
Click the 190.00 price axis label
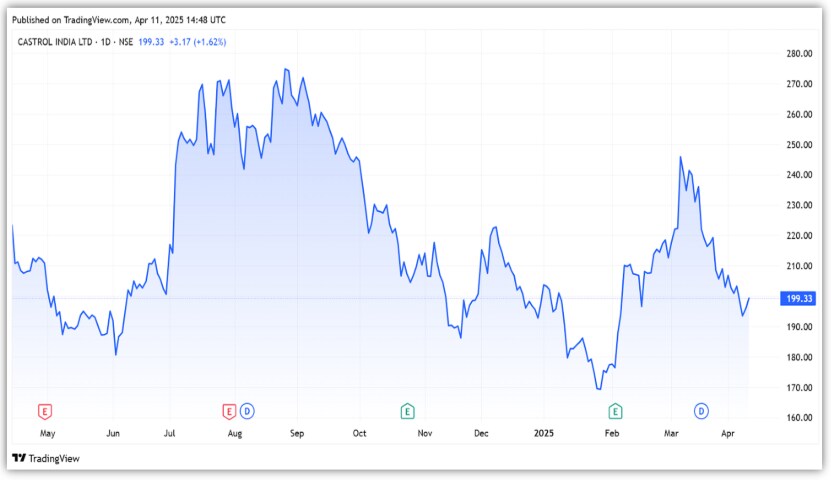tap(799, 327)
